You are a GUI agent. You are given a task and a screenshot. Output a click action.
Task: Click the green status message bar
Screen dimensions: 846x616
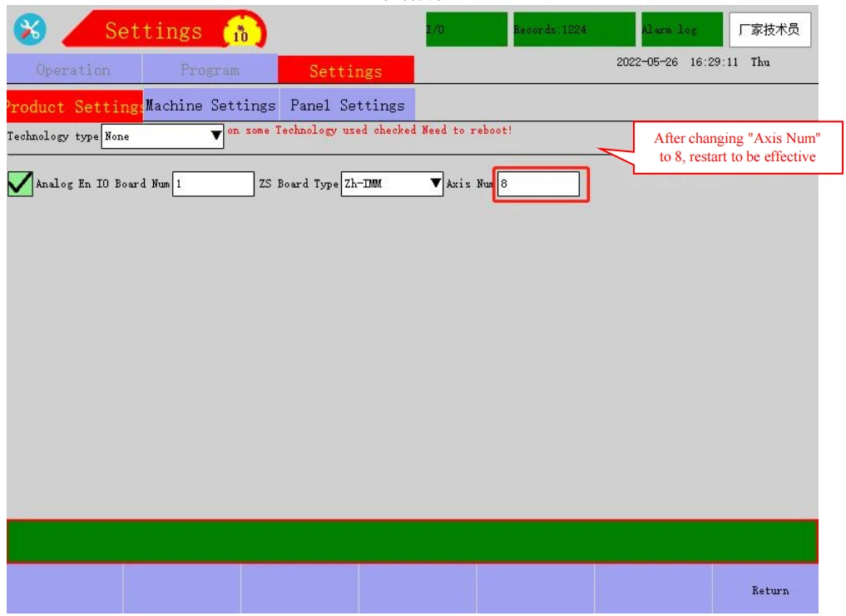pyautogui.click(x=412, y=541)
